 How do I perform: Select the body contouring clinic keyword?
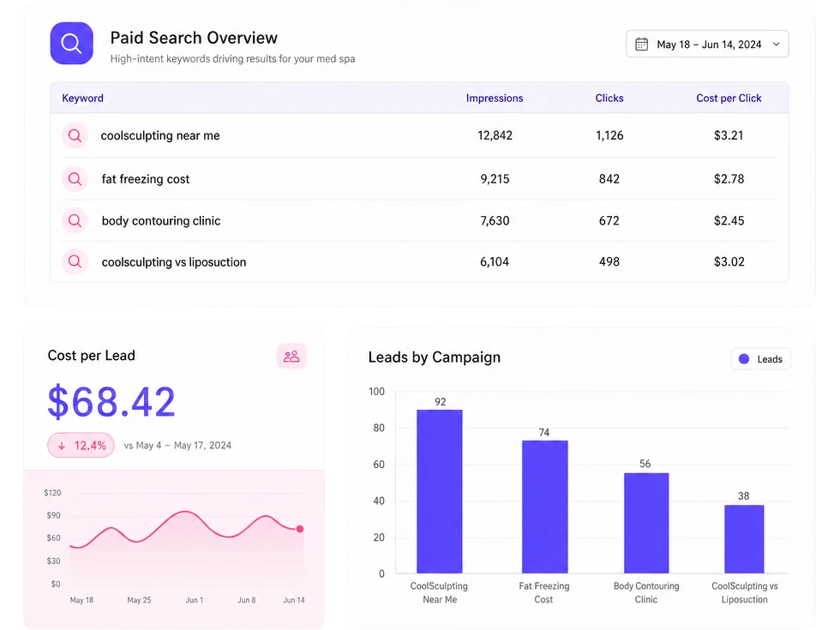click(x=161, y=221)
